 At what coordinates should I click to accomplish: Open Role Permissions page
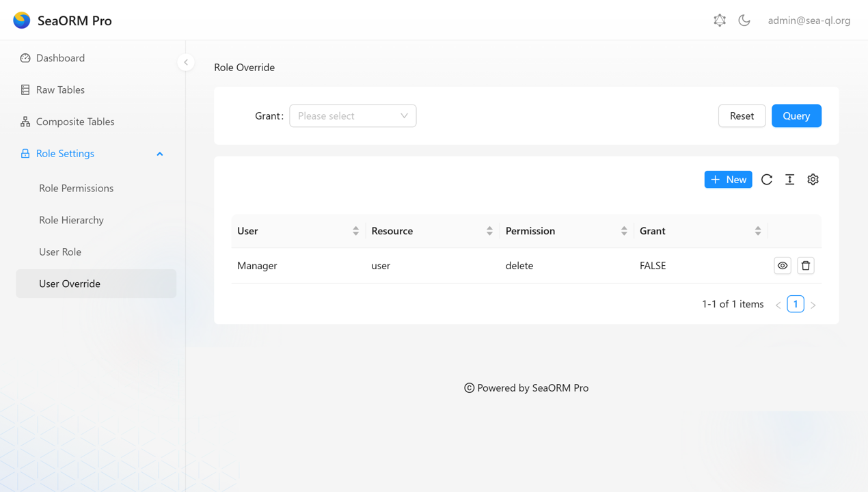click(76, 189)
